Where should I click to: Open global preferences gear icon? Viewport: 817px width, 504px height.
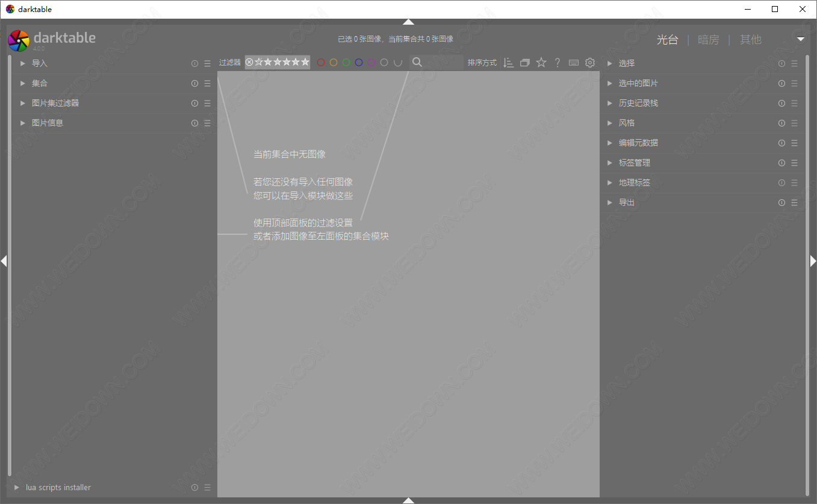click(590, 63)
